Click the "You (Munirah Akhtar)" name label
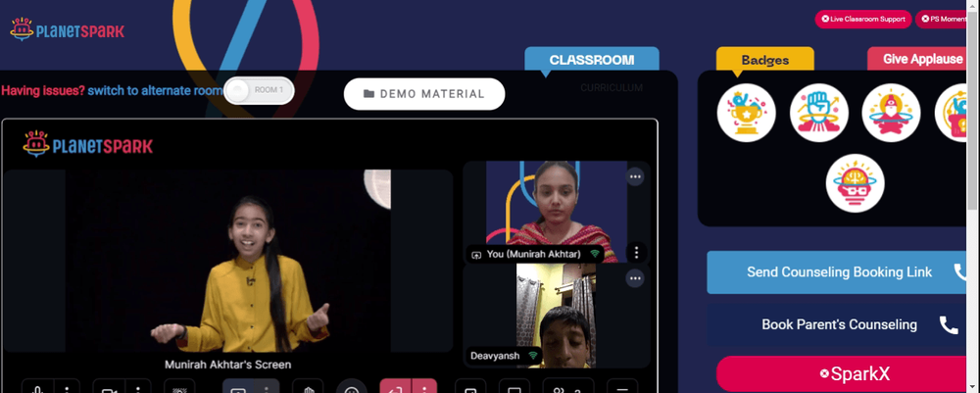The height and width of the screenshot is (393, 980). [534, 254]
